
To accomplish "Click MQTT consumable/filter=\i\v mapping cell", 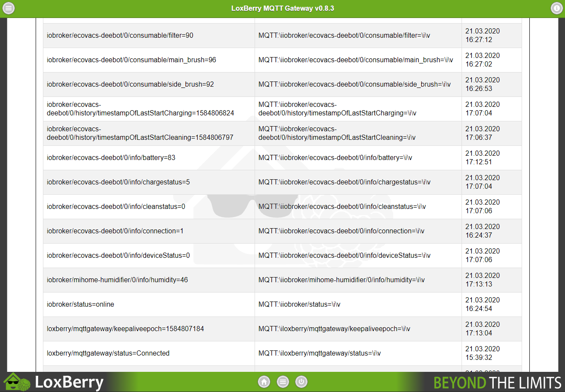I will [x=358, y=36].
